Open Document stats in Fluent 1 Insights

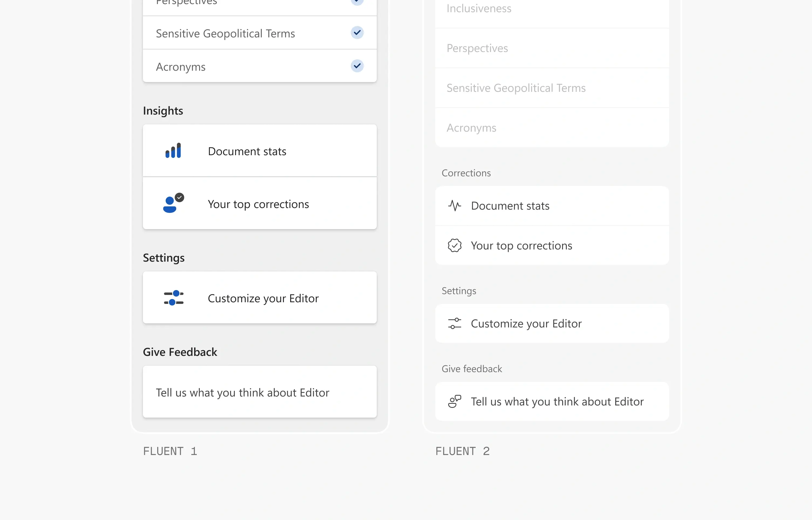[247, 151]
